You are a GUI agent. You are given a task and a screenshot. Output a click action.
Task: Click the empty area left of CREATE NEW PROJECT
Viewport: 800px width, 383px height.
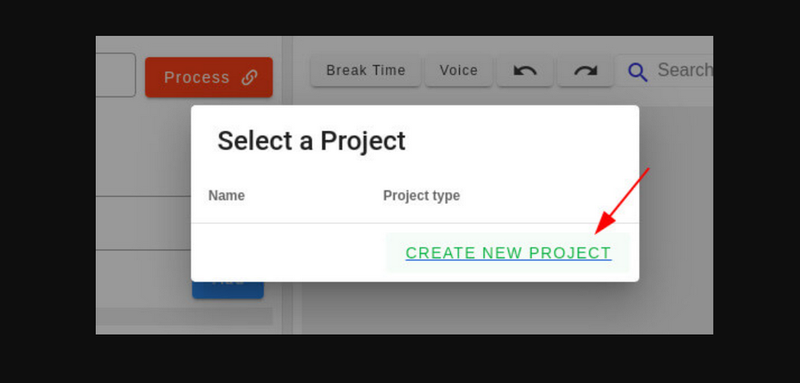click(288, 253)
